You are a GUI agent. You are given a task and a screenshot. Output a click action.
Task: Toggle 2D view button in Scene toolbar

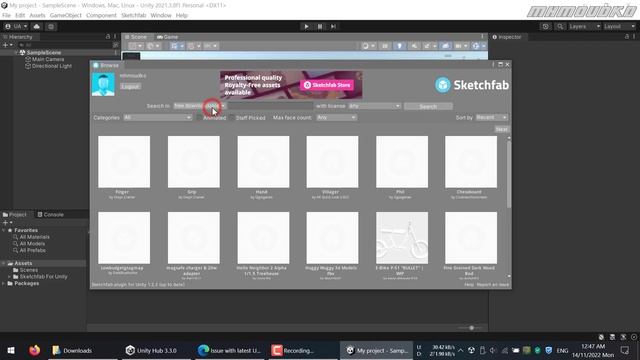[x=385, y=46]
